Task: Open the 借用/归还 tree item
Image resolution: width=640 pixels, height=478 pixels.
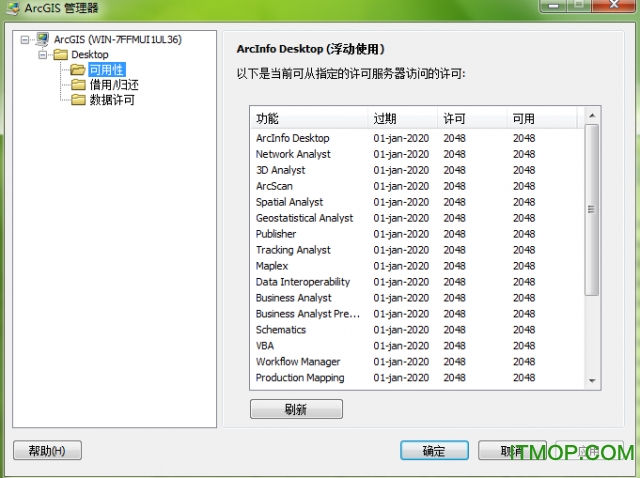Action: click(x=114, y=84)
